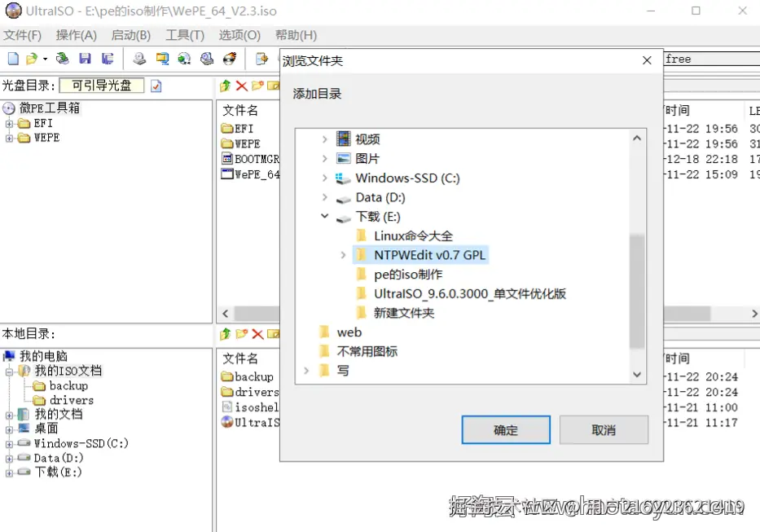
Task: Collapse the 下载 (E:) tree node
Action: tap(324, 218)
